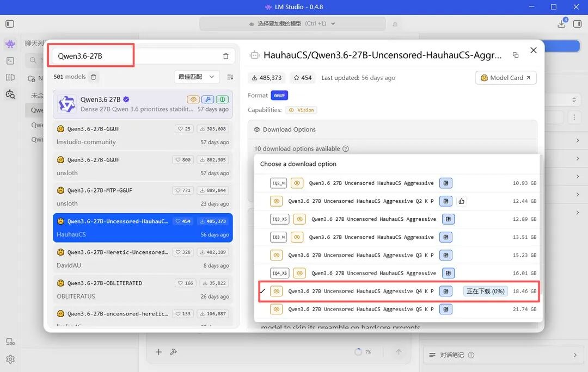
Task: Click the help icon beside download options available
Action: [x=346, y=148]
